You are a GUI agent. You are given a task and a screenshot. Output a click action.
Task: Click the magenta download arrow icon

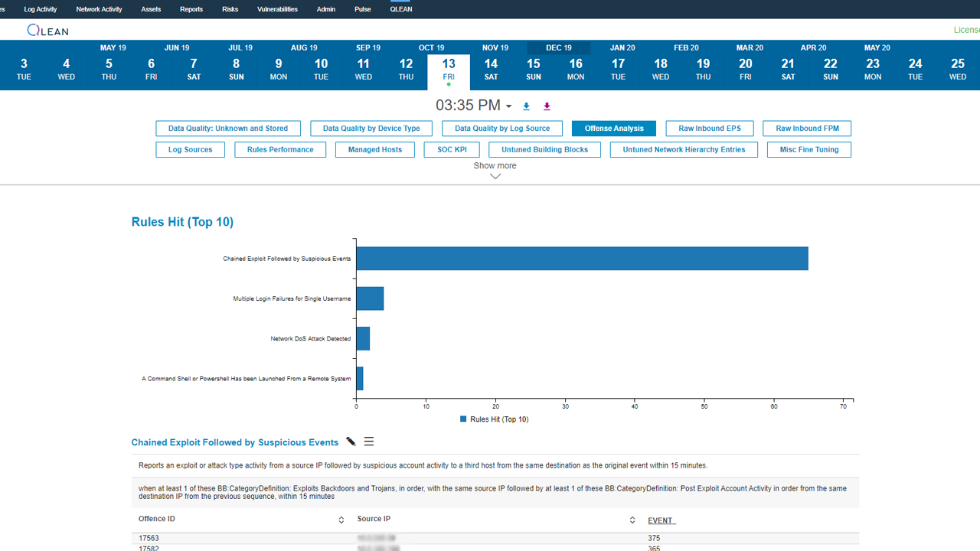tap(547, 106)
